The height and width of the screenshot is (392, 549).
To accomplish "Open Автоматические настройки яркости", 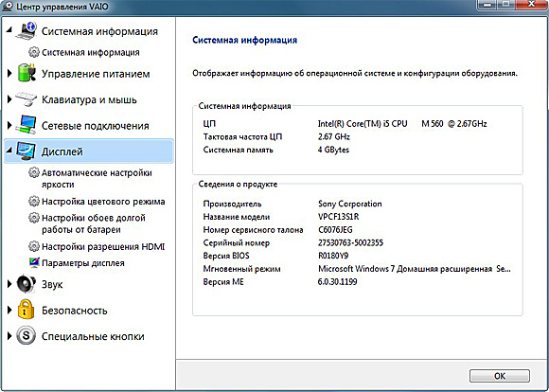I will tap(97, 179).
